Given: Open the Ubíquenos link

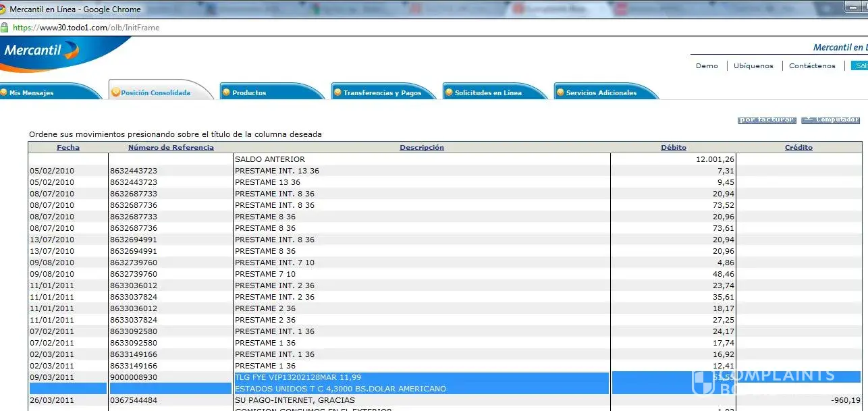Looking at the screenshot, I should (x=753, y=65).
